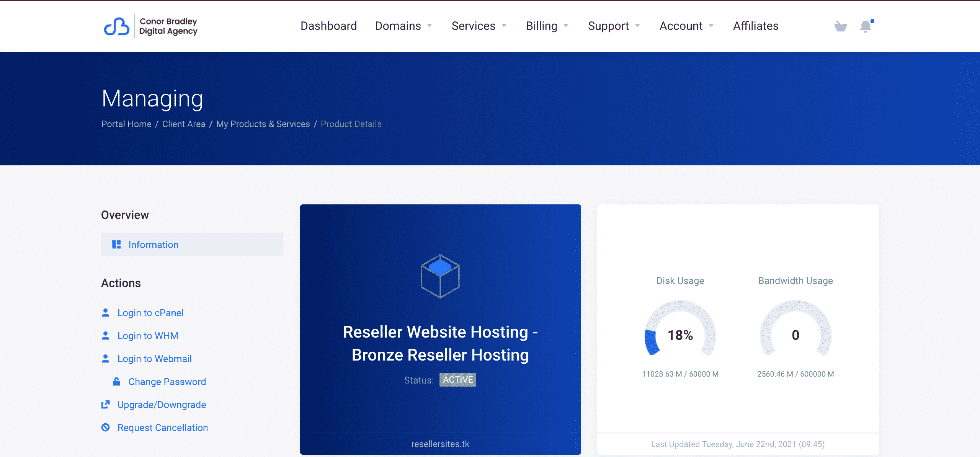
Task: Follow the My Products & Services breadcrumb
Action: click(x=263, y=124)
